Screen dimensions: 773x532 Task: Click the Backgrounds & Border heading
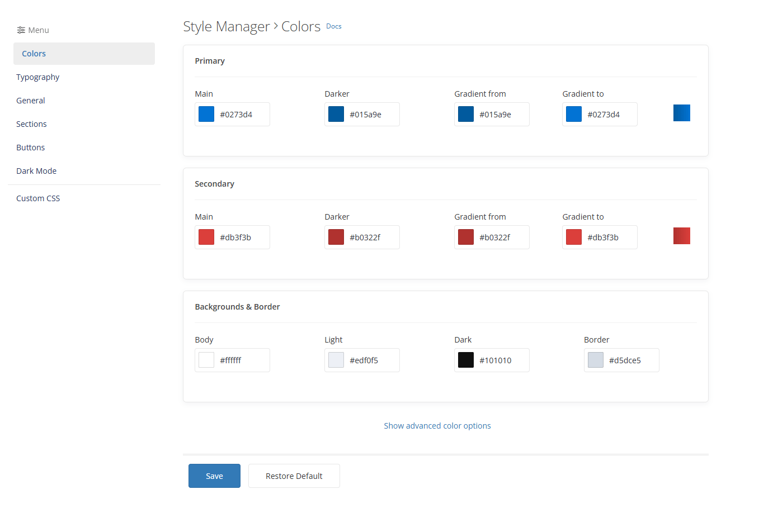coord(237,307)
